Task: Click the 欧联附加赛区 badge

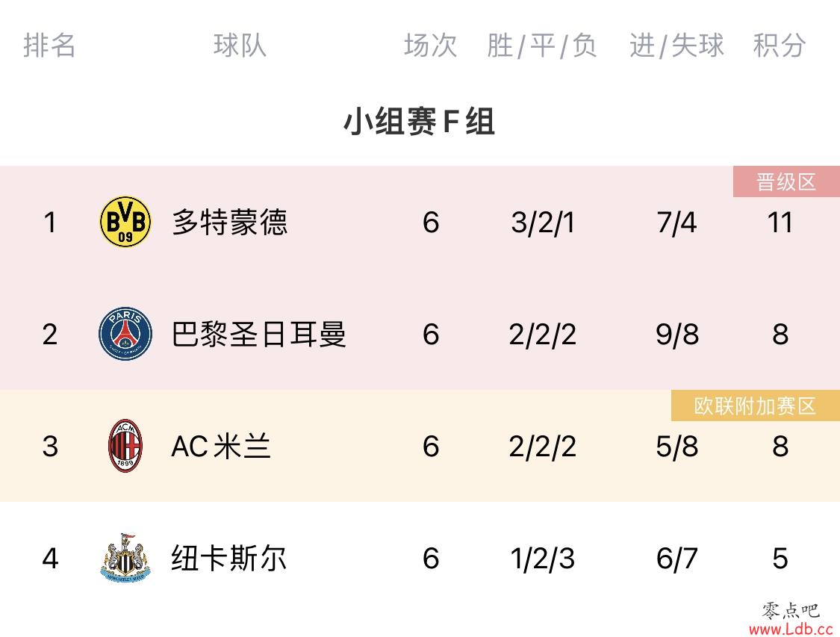Action: (756, 405)
